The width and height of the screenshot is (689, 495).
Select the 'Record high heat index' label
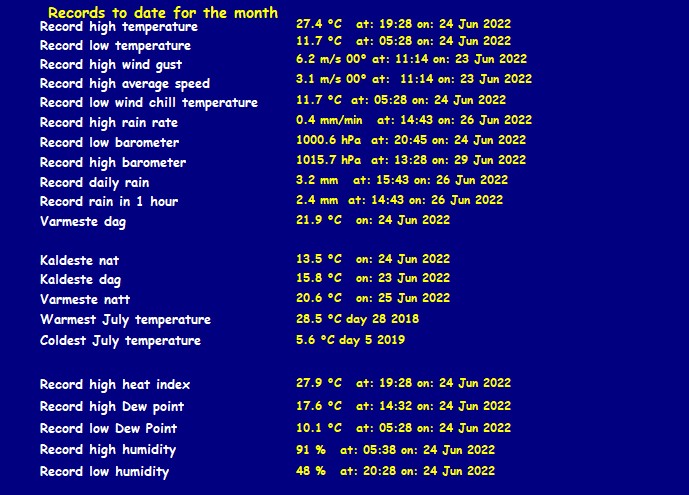tap(115, 385)
